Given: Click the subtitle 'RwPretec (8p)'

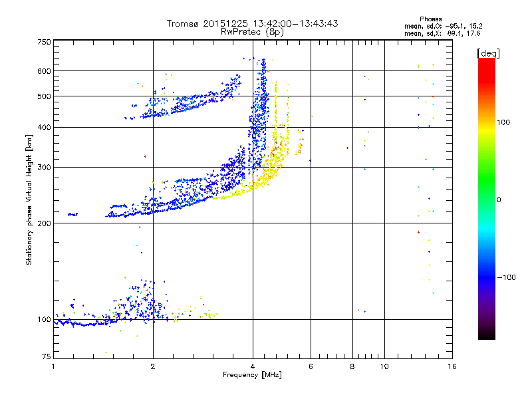Looking at the screenshot, I should (x=252, y=32).
